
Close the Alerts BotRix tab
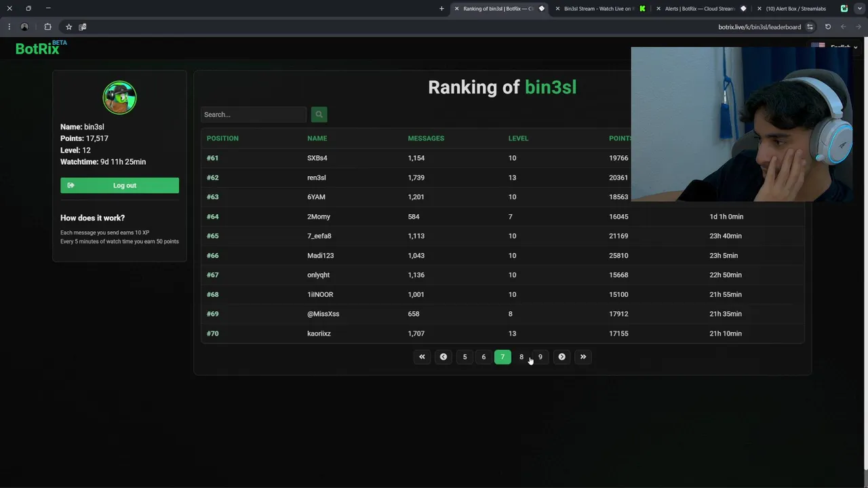pos(658,9)
